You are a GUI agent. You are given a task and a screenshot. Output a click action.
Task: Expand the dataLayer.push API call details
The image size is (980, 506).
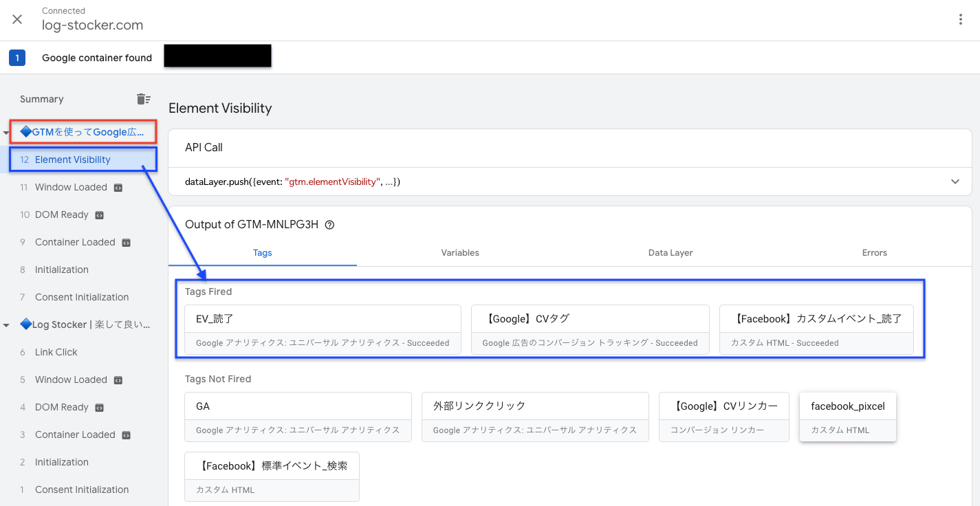[x=955, y=181]
